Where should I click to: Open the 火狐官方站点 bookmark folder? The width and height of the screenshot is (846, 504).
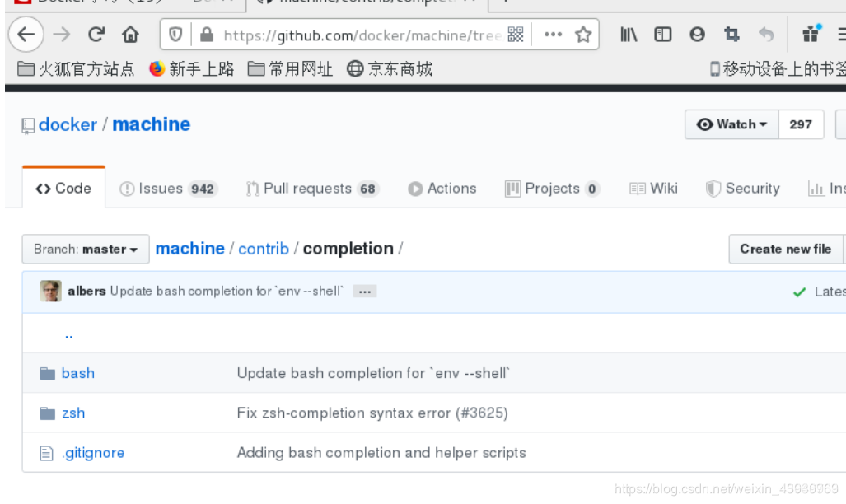click(x=76, y=69)
